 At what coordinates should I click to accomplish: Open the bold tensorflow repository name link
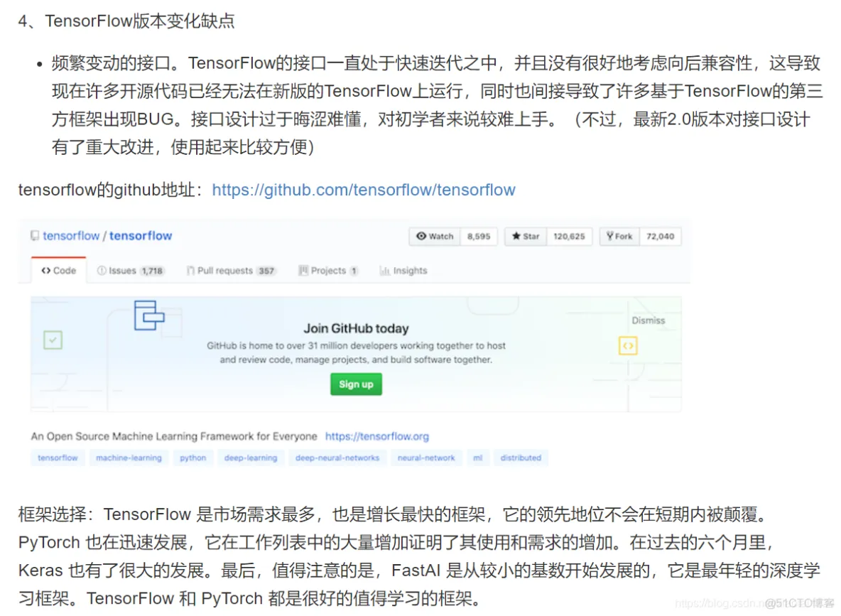tap(141, 236)
